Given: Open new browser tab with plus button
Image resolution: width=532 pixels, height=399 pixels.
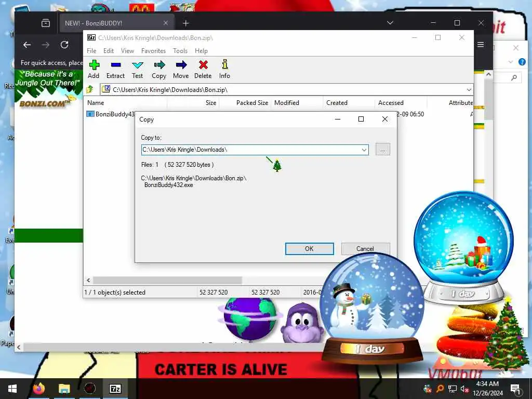Looking at the screenshot, I should click(185, 23).
